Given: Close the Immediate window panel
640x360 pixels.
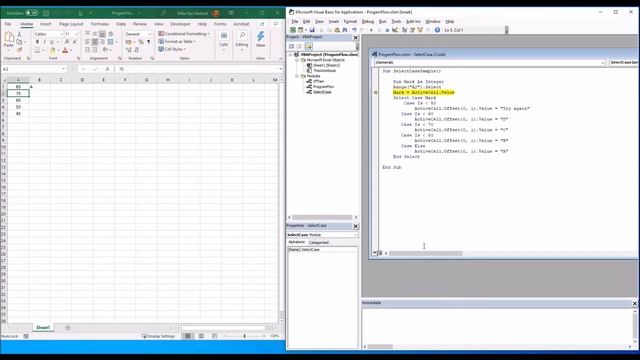Looking at the screenshot, I should [634, 303].
